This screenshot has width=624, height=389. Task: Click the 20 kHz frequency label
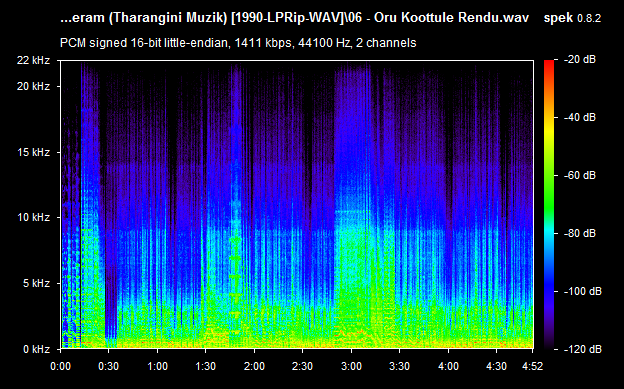33,86
